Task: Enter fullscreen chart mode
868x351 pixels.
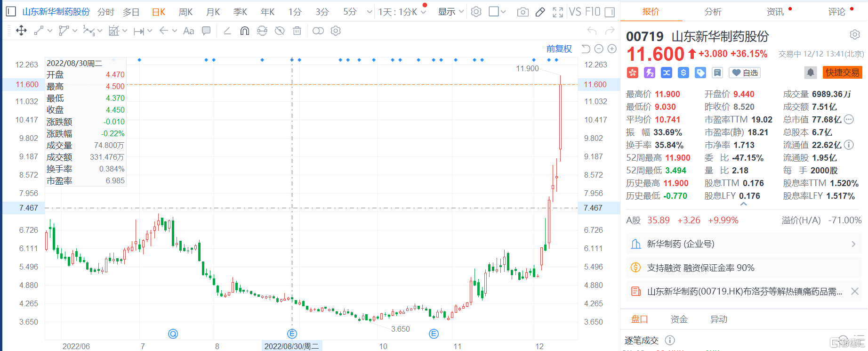Action: [x=558, y=12]
